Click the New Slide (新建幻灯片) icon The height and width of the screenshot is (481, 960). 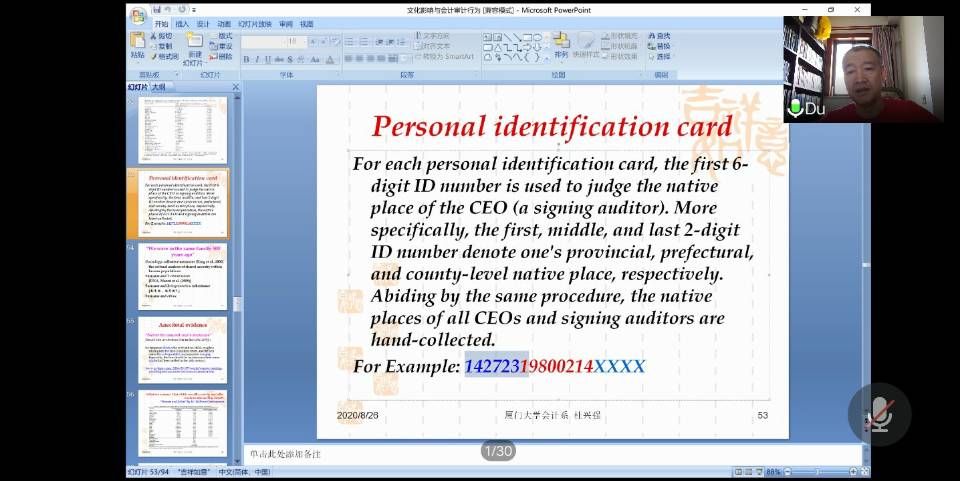pyautogui.click(x=194, y=46)
